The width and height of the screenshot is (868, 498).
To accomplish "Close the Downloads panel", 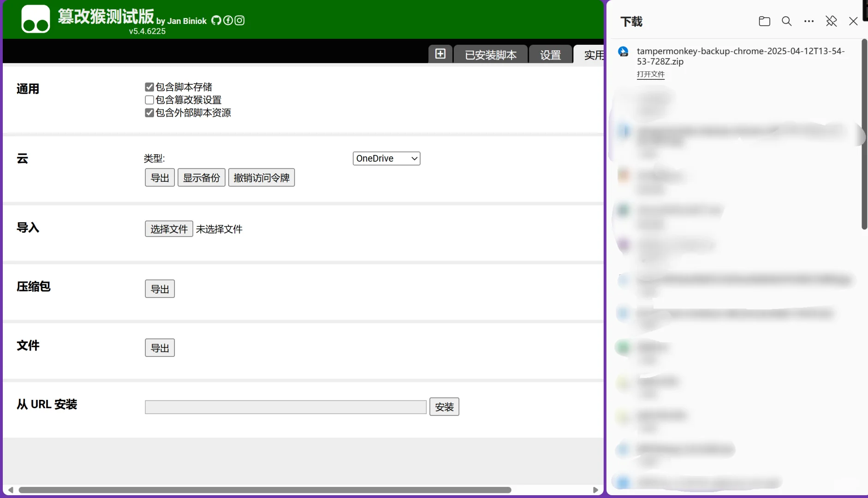I will pyautogui.click(x=853, y=21).
